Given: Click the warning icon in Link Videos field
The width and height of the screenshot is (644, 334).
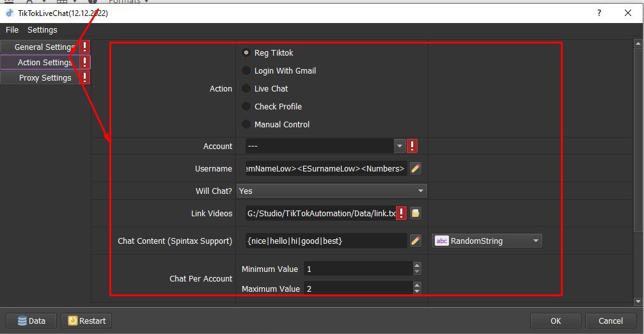Looking at the screenshot, I should point(401,213).
